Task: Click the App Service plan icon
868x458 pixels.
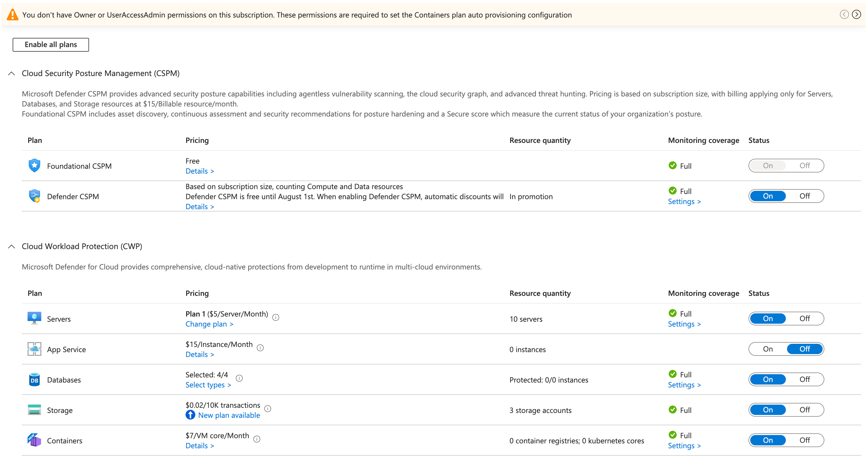Action: [34, 349]
